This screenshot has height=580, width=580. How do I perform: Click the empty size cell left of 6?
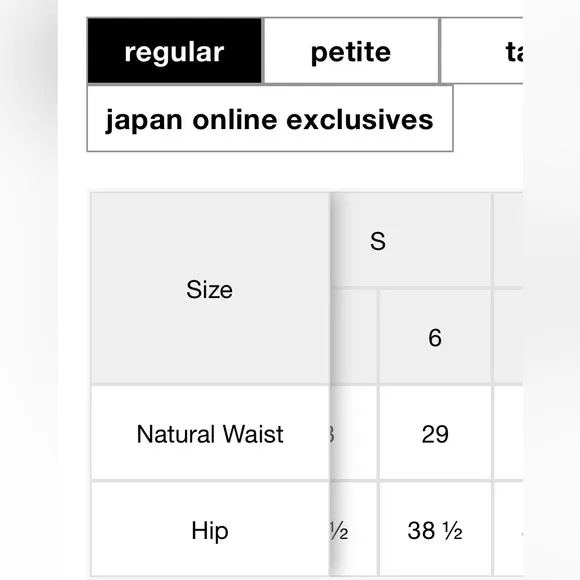[353, 337]
